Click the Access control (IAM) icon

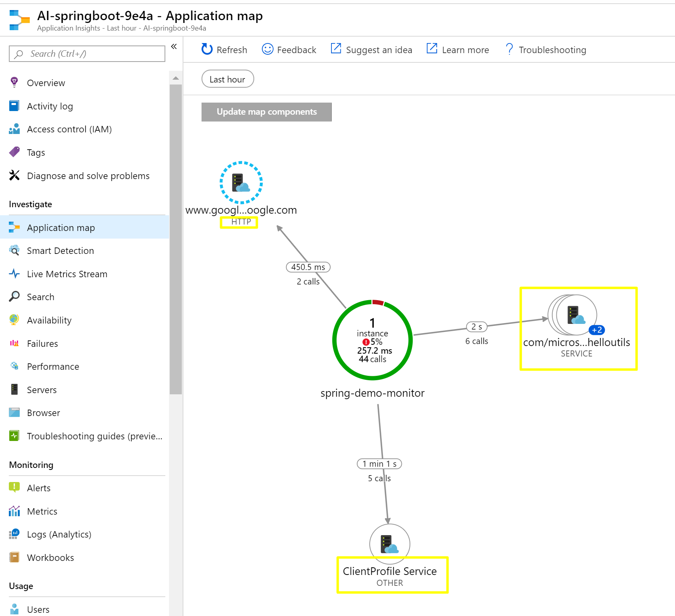click(14, 129)
